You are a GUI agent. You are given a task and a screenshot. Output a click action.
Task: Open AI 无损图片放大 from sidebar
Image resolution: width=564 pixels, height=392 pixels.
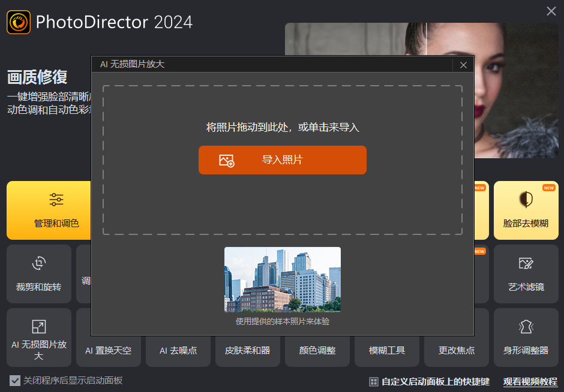pyautogui.click(x=38, y=337)
